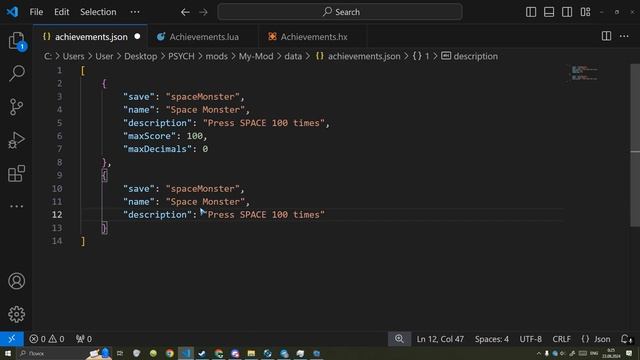Open Customize Layout icon
Viewport: 640px width, 360px height.
tap(586, 12)
